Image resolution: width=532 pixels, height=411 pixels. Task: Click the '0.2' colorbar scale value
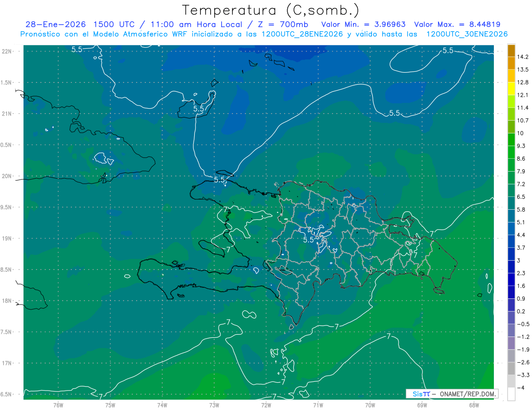click(522, 311)
